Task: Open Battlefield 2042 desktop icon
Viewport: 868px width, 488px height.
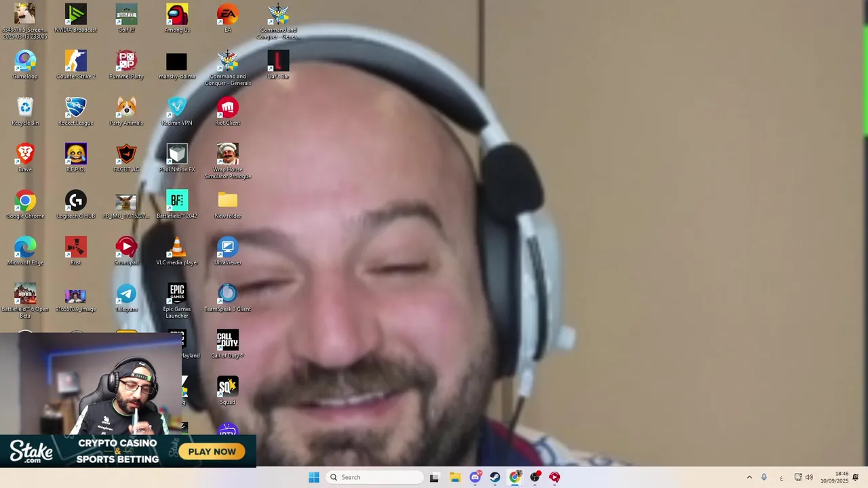Action: point(177,205)
